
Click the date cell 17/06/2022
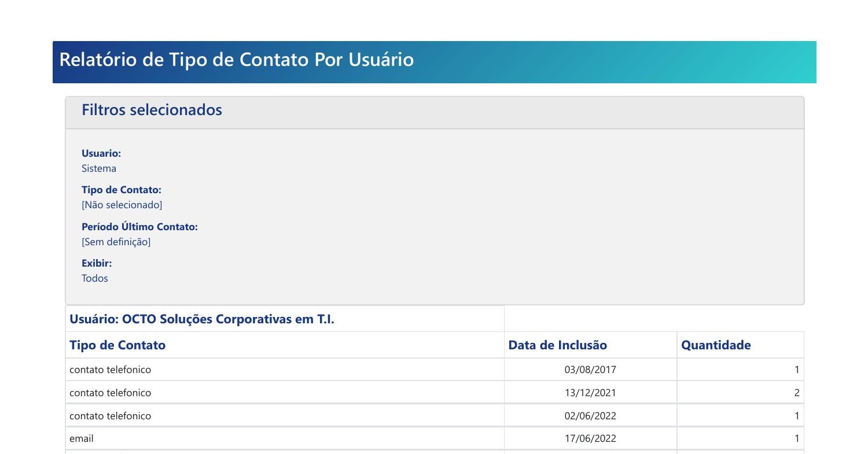[x=590, y=438]
